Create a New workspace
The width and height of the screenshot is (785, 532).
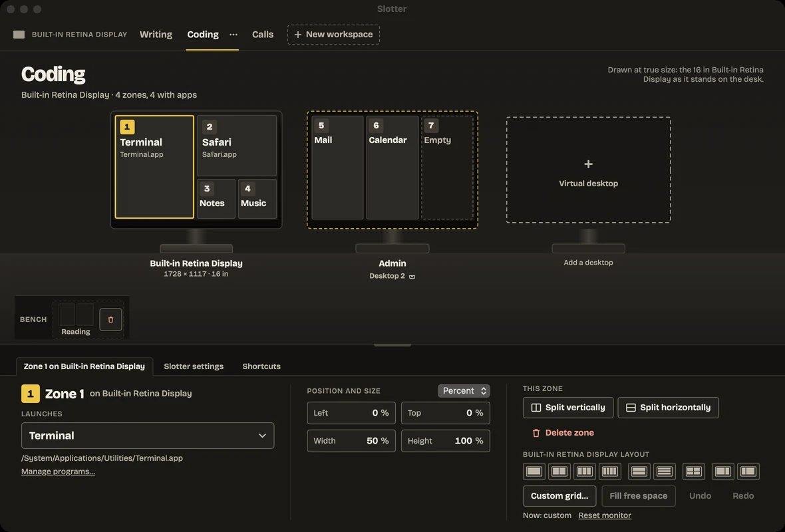click(x=333, y=35)
